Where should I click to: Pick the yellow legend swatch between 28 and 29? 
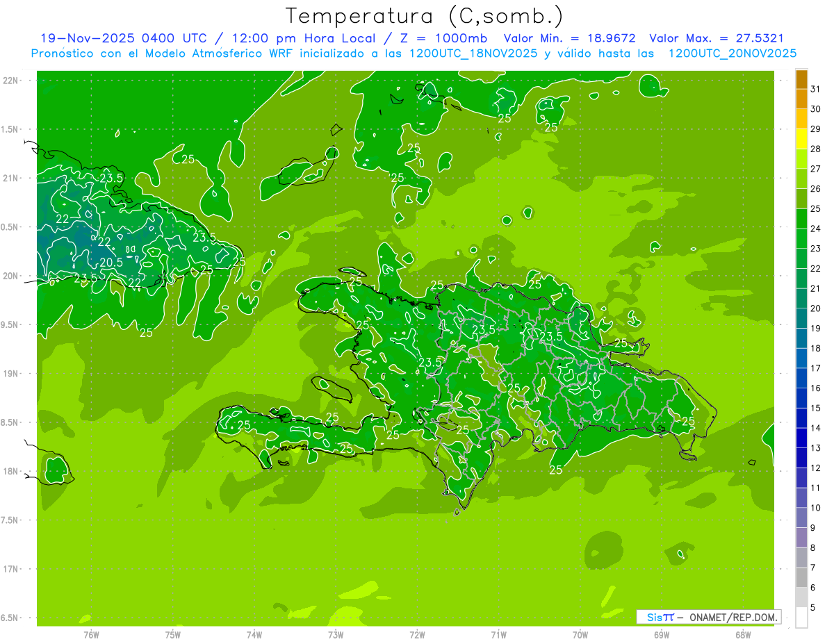pyautogui.click(x=801, y=139)
